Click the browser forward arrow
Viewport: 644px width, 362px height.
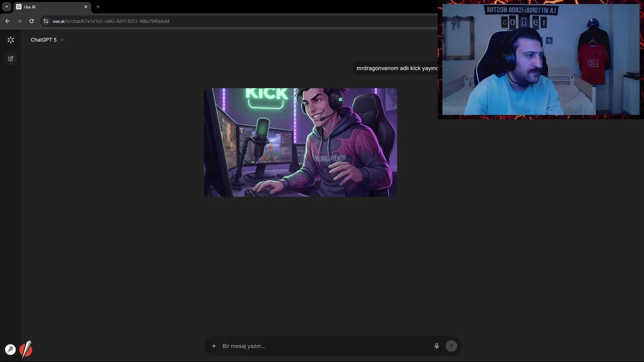pyautogui.click(x=19, y=21)
